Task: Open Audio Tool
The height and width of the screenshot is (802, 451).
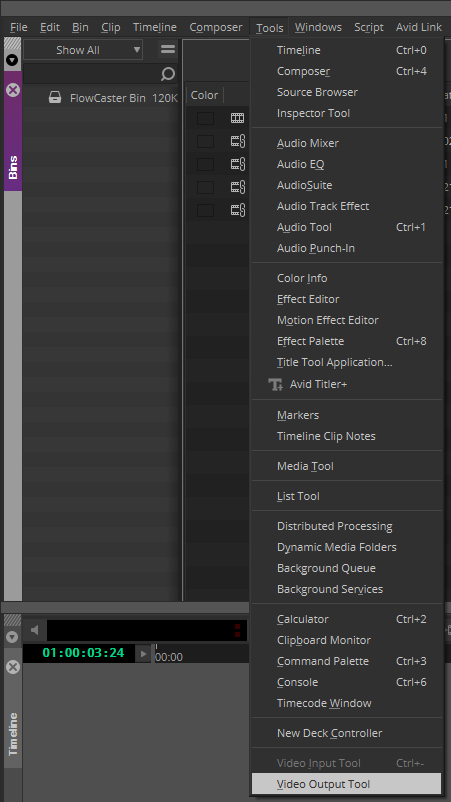Action: 347,227
